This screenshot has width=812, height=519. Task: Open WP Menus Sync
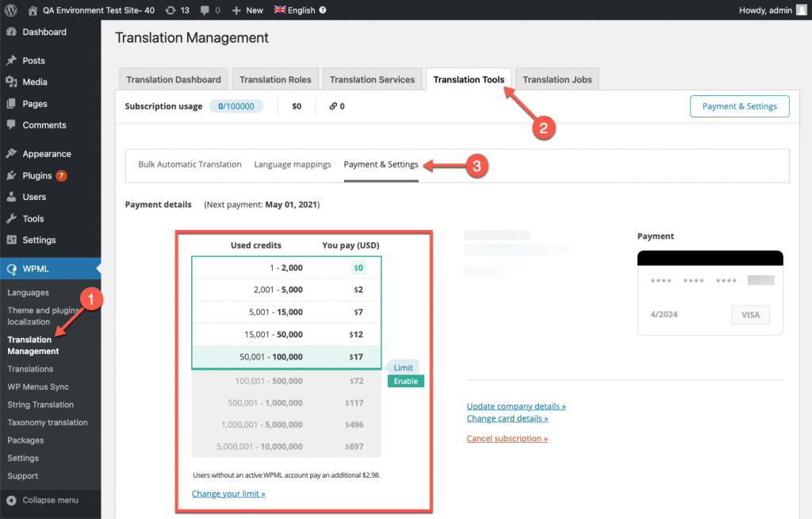coord(38,386)
